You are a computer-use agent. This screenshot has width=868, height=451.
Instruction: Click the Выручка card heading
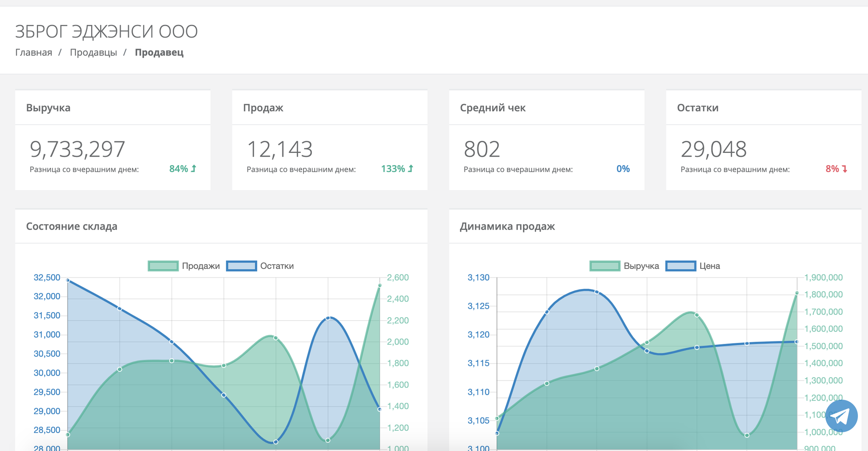(x=48, y=108)
